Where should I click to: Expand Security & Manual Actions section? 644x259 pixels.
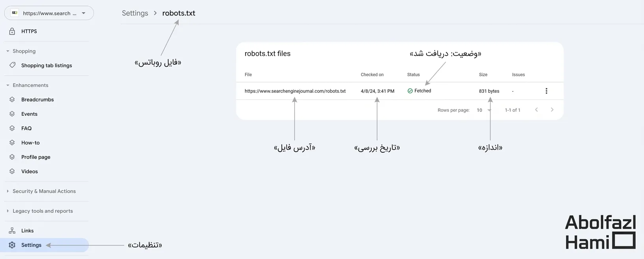(x=8, y=191)
